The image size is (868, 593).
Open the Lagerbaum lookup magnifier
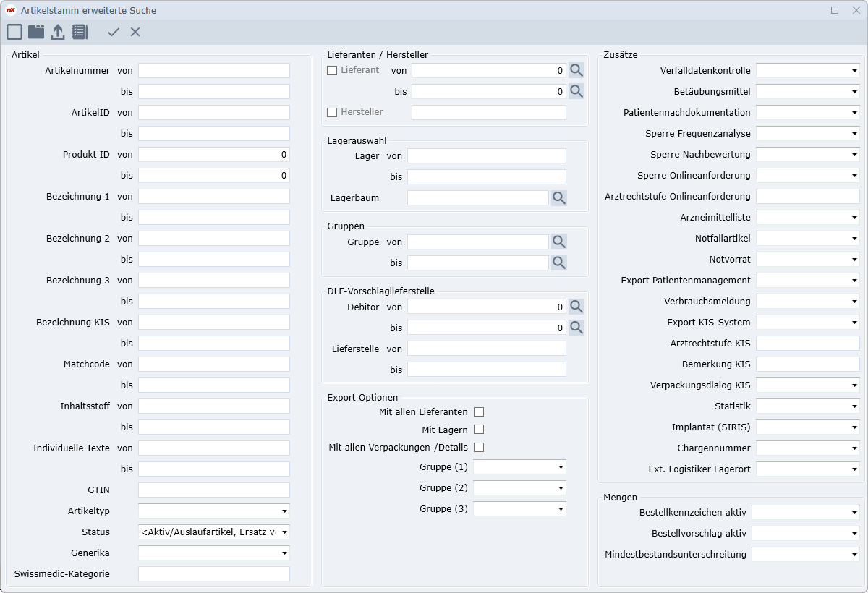click(558, 197)
